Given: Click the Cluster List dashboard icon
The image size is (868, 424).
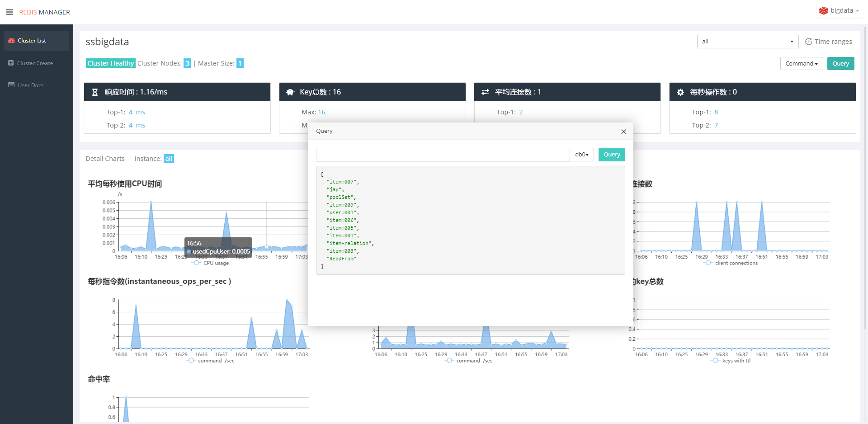Looking at the screenshot, I should (x=11, y=41).
